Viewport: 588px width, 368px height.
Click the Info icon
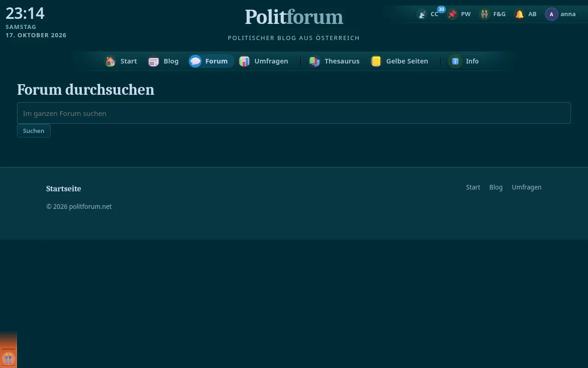(455, 61)
